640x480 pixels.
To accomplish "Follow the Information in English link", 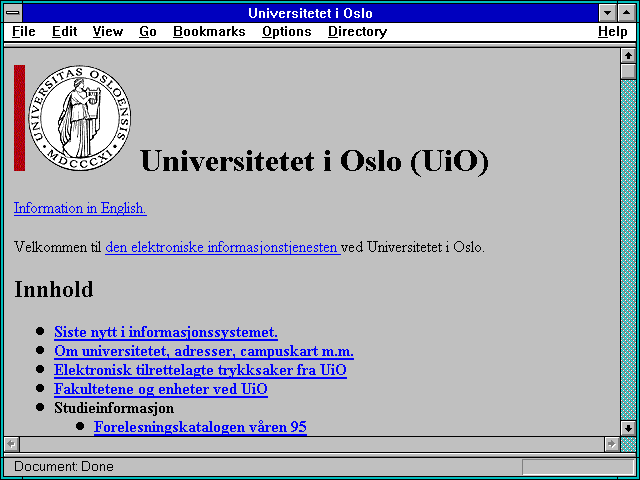I will [x=80, y=208].
